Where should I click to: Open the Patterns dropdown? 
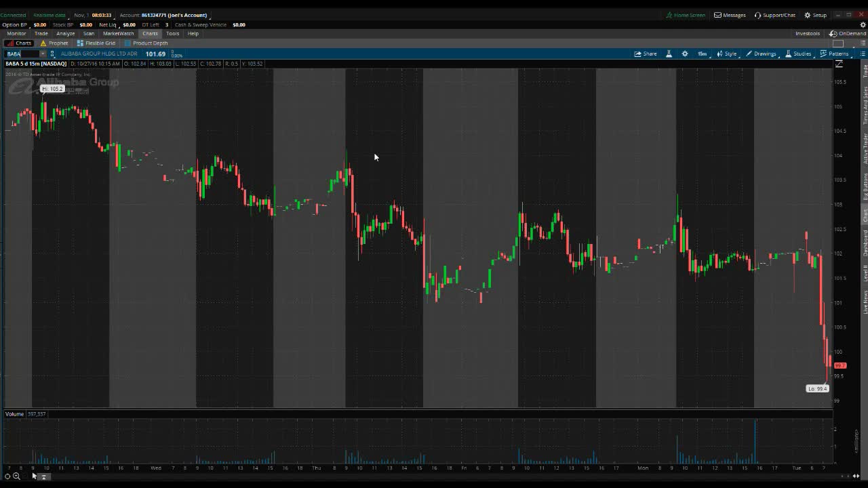(834, 54)
